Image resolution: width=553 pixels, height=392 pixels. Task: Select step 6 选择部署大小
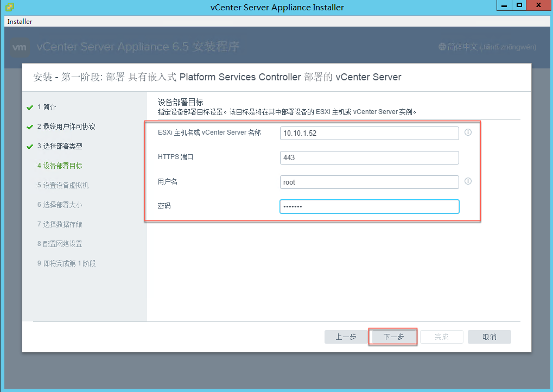60,205
